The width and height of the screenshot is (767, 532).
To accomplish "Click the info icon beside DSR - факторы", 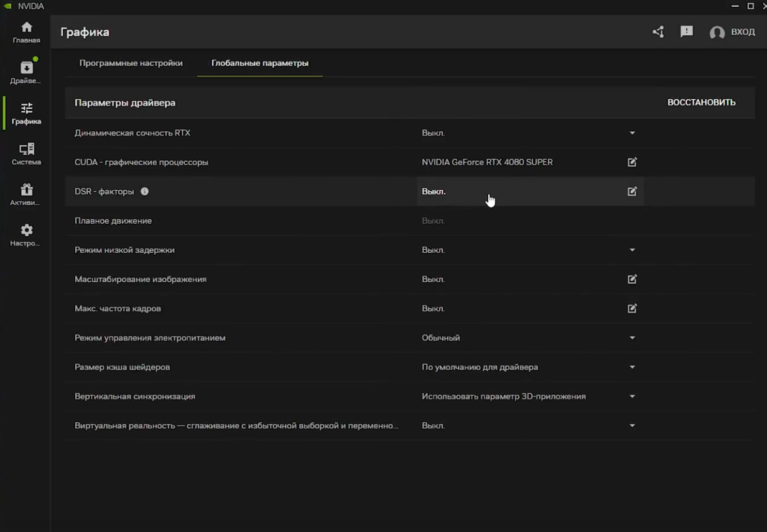I will pyautogui.click(x=144, y=191).
